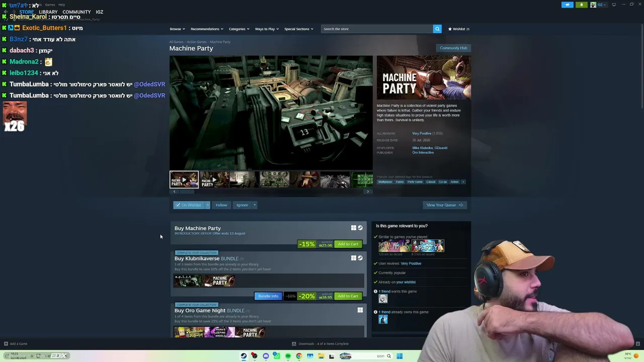Click the taskbar search magnifier icon

389,356
